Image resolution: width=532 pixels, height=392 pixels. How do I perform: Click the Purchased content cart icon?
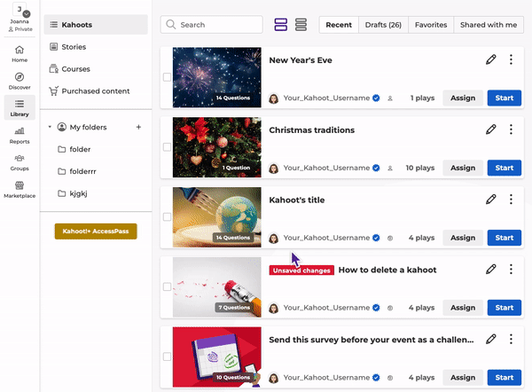click(x=53, y=91)
